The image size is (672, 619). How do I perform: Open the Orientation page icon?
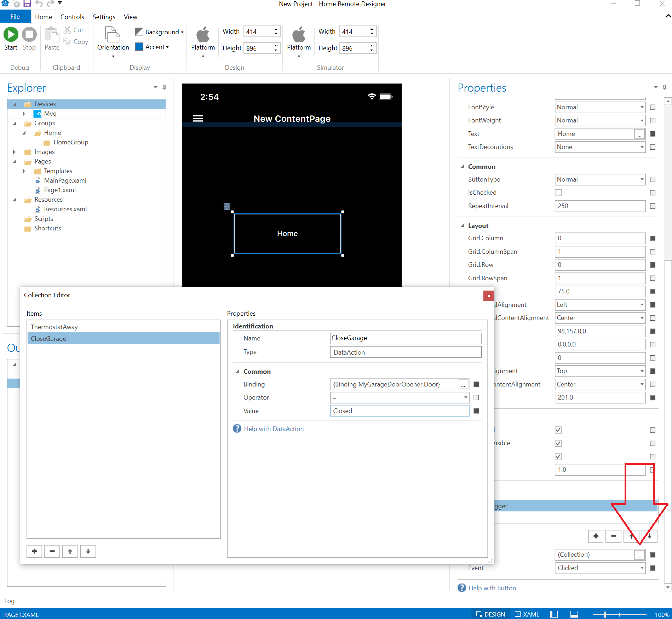[x=113, y=34]
